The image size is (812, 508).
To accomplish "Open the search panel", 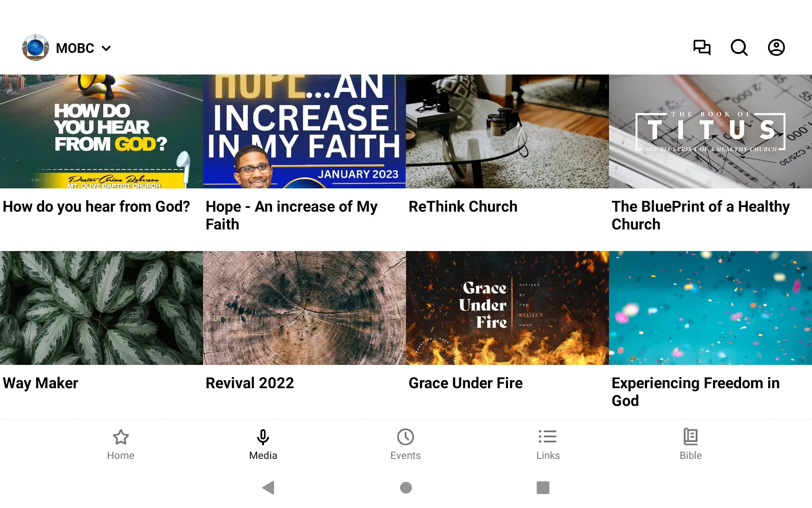I will coord(739,47).
